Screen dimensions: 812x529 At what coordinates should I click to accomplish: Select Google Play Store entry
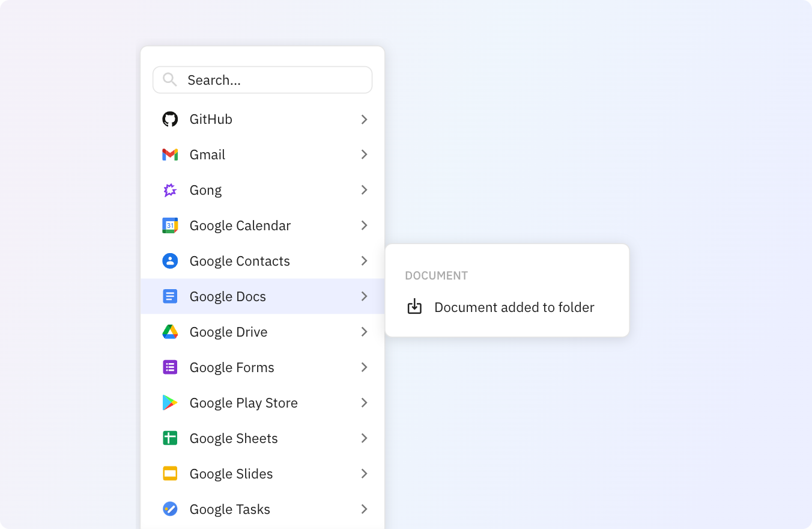262,403
